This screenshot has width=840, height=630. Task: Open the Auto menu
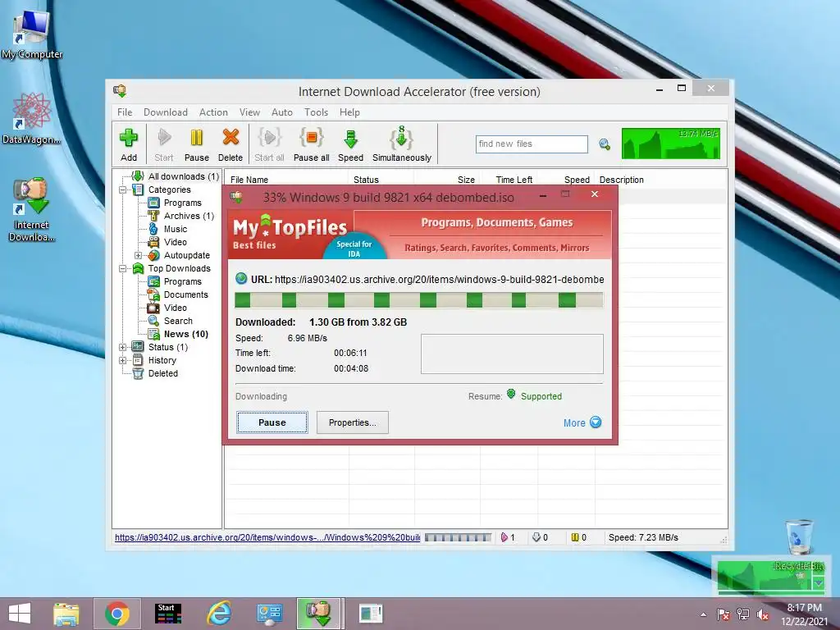click(x=282, y=112)
